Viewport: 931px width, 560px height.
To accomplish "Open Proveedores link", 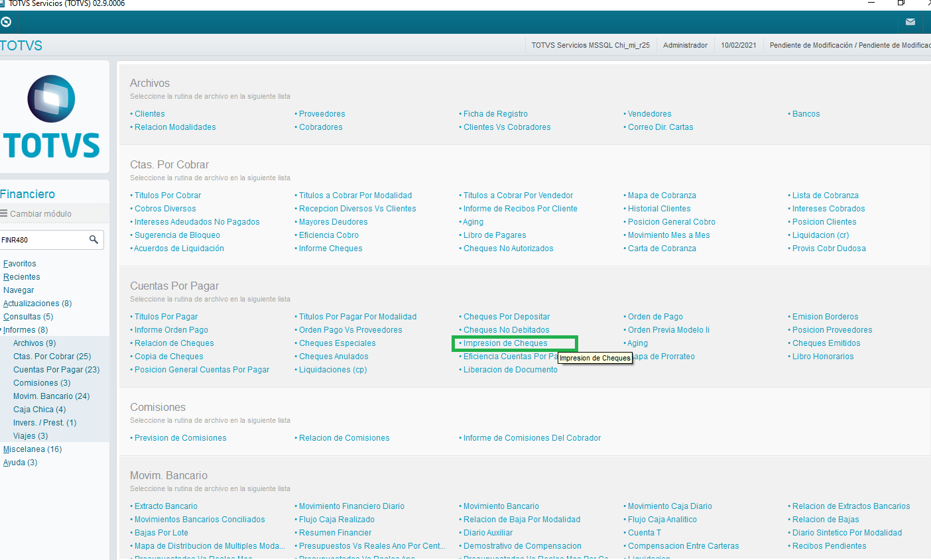I will point(322,114).
